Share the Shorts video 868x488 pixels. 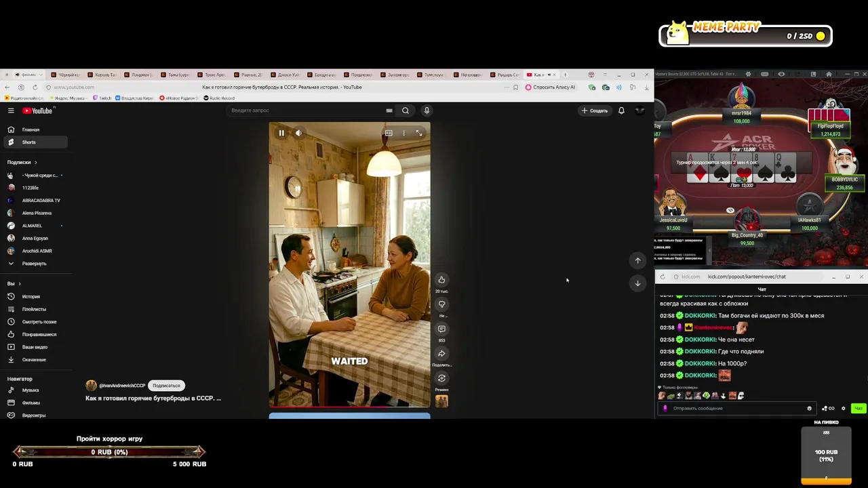(441, 353)
